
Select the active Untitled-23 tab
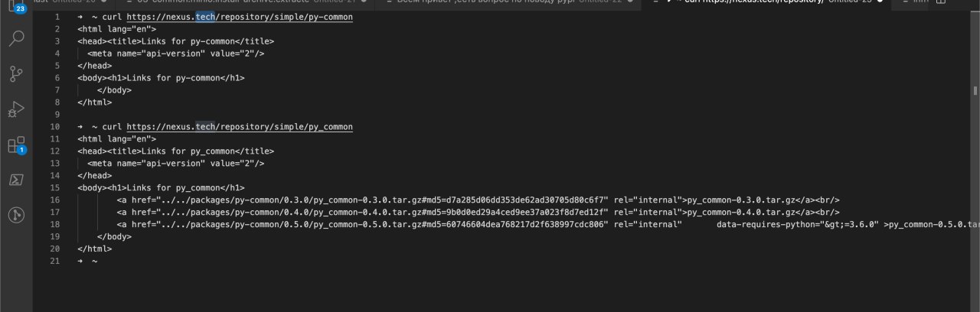coord(766,2)
